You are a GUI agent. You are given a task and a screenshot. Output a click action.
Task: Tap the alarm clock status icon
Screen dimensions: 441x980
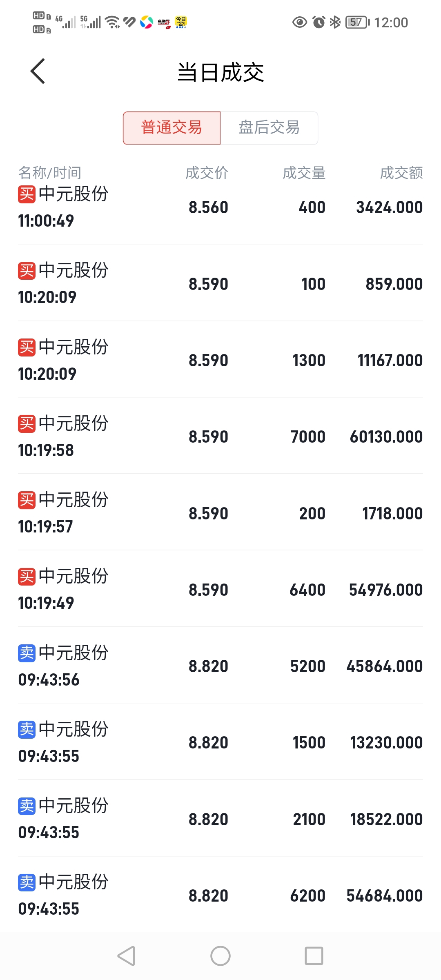click(319, 22)
